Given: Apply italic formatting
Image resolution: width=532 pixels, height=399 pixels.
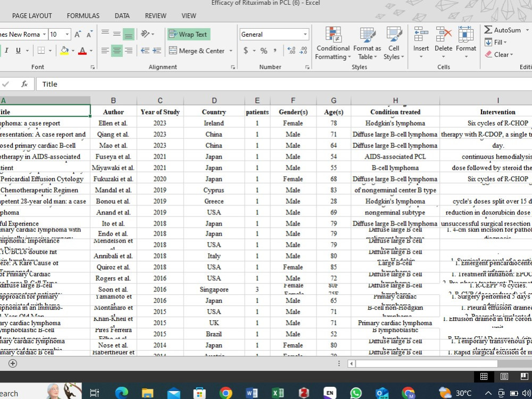Looking at the screenshot, I should 6,51.
